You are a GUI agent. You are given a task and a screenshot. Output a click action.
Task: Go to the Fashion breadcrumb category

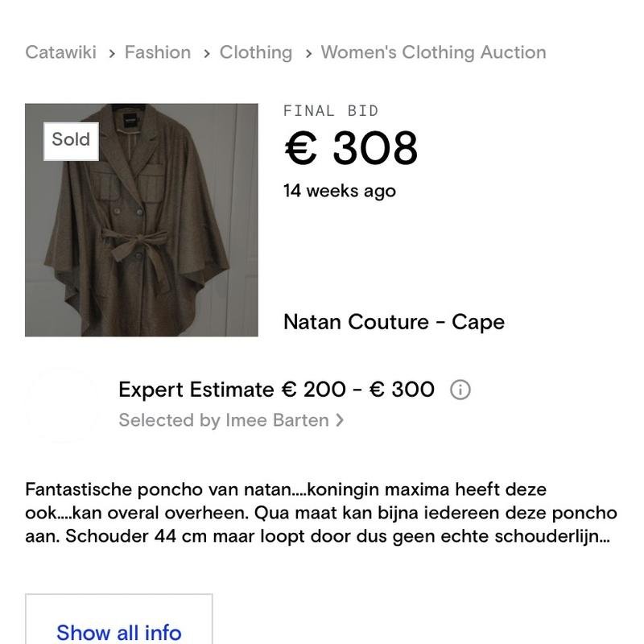[x=158, y=52]
